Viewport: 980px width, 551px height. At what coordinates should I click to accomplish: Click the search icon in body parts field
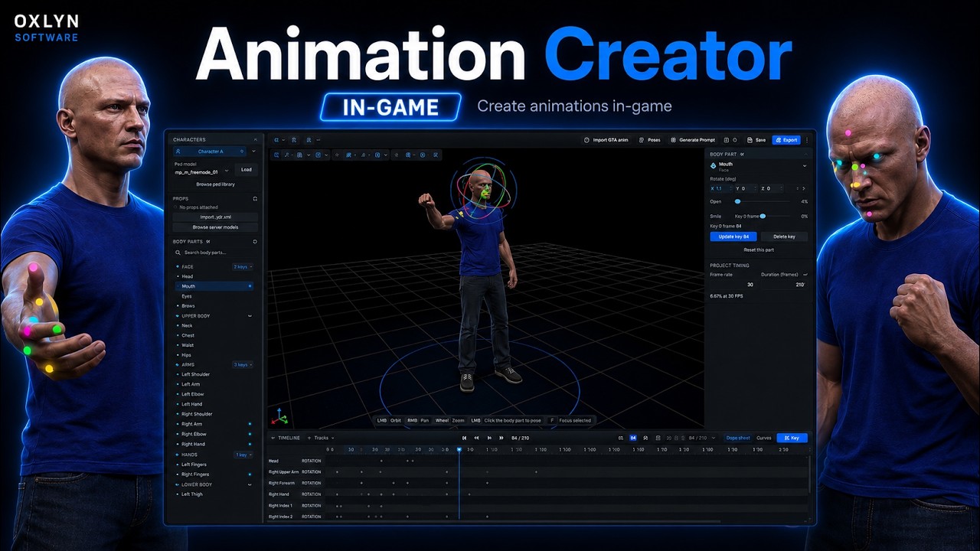pos(178,253)
